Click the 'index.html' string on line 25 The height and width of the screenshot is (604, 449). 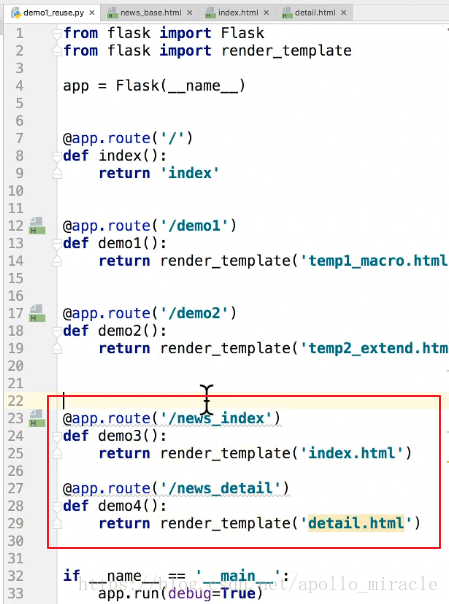coord(352,453)
